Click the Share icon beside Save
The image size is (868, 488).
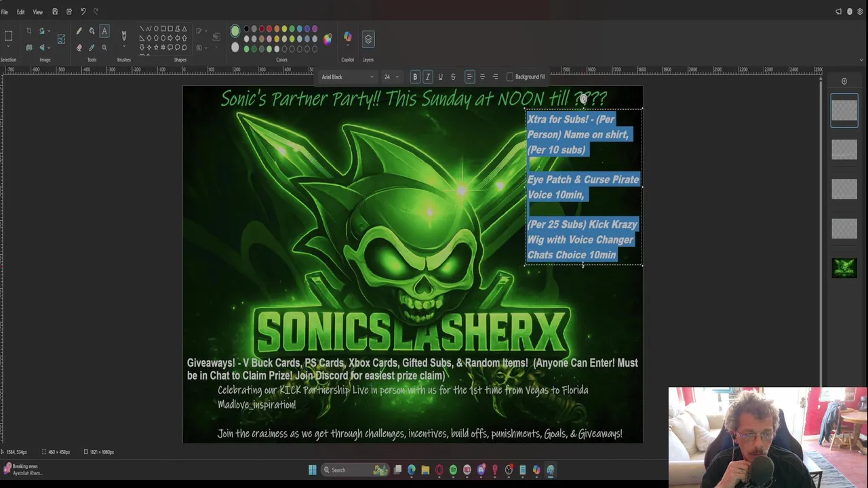[x=68, y=12]
